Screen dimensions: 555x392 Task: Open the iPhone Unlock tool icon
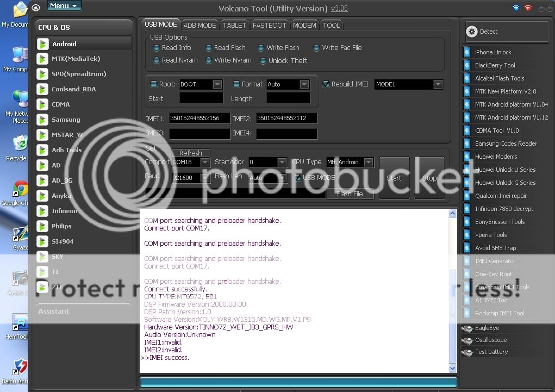click(467, 52)
